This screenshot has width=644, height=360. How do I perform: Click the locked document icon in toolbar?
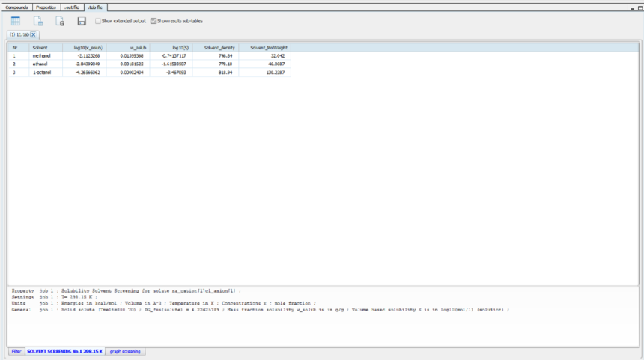tap(60, 21)
